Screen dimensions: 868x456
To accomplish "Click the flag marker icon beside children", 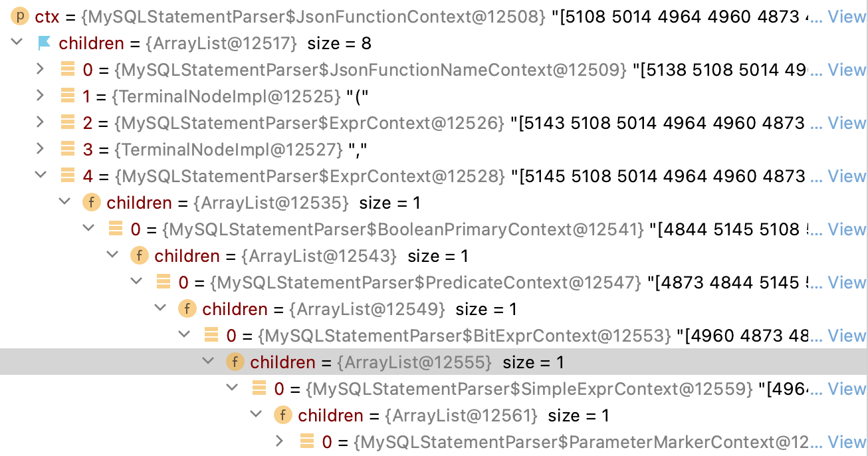I will click(x=44, y=43).
